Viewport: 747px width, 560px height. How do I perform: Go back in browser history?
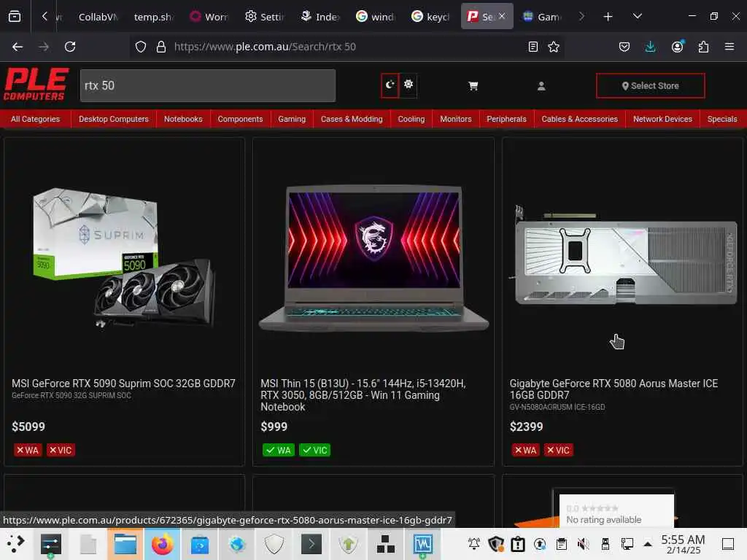(18, 47)
